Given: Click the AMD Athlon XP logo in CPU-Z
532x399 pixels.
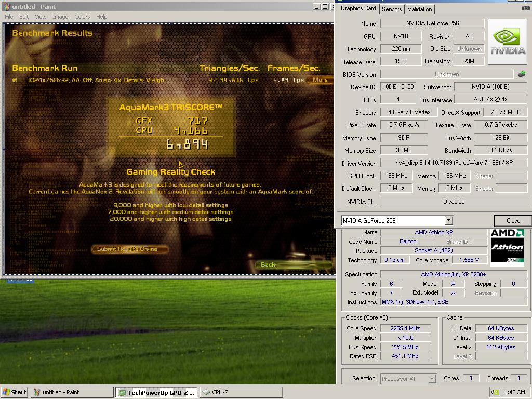Looking at the screenshot, I should 507,247.
